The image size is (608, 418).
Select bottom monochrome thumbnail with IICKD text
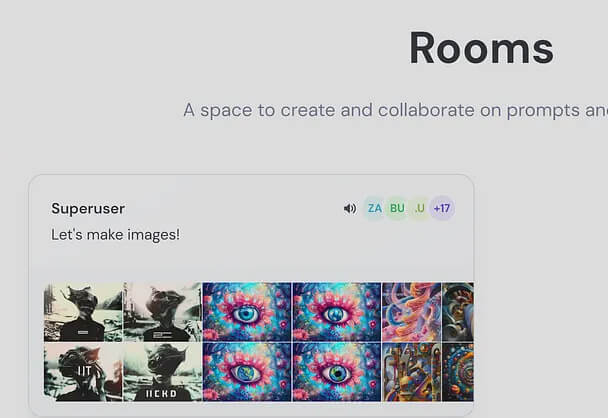162,373
